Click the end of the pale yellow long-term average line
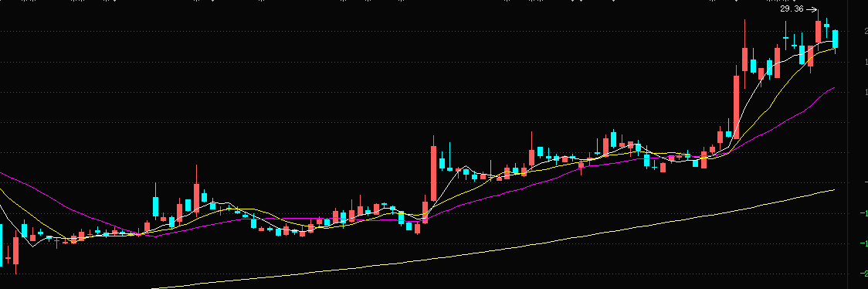The height and width of the screenshot is (289, 868). (833, 190)
